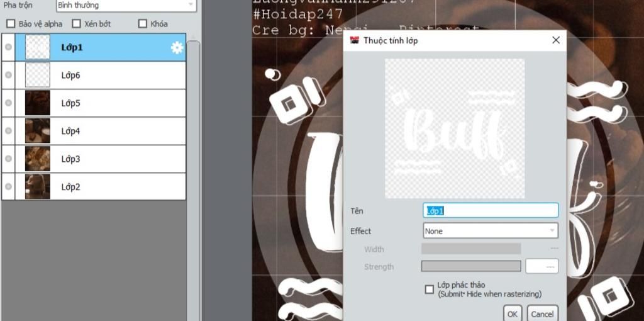Click the app icon in dialog title bar
This screenshot has height=321, width=644.
coord(354,40)
